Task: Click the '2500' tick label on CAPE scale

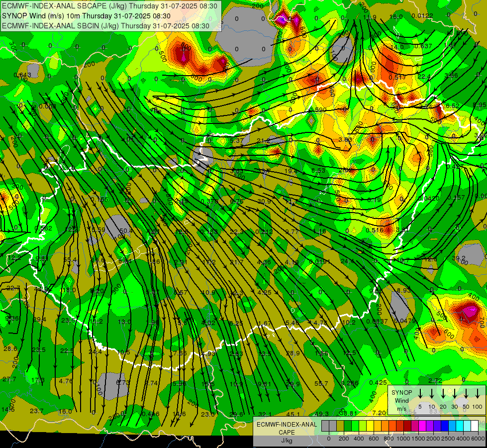Action: click(x=448, y=439)
